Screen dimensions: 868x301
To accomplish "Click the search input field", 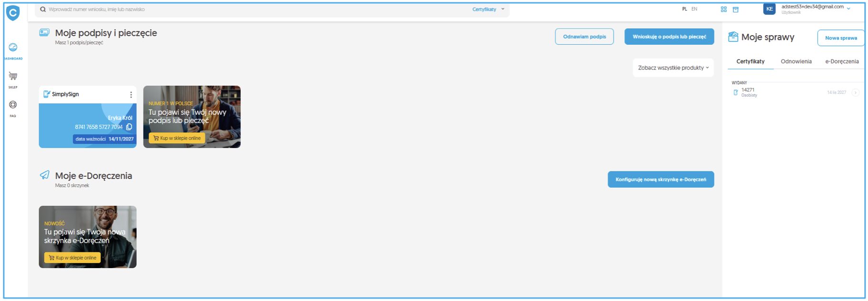I will tap(238, 10).
